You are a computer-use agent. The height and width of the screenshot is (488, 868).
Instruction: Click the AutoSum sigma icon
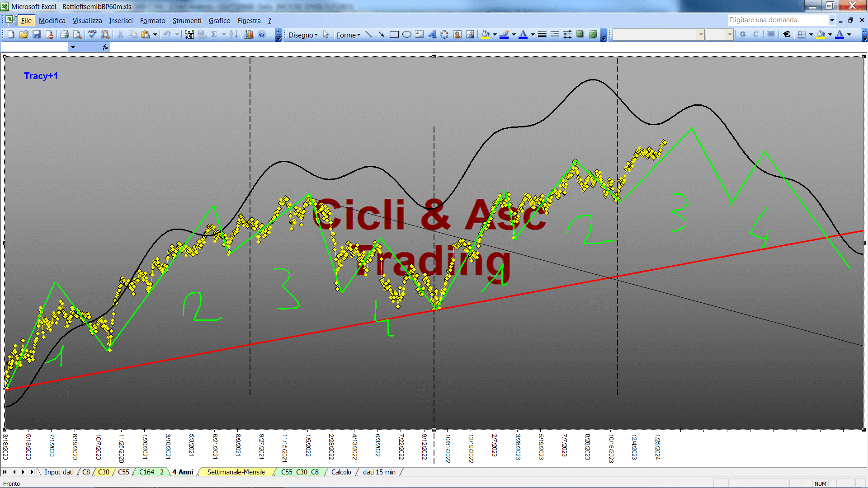[214, 34]
